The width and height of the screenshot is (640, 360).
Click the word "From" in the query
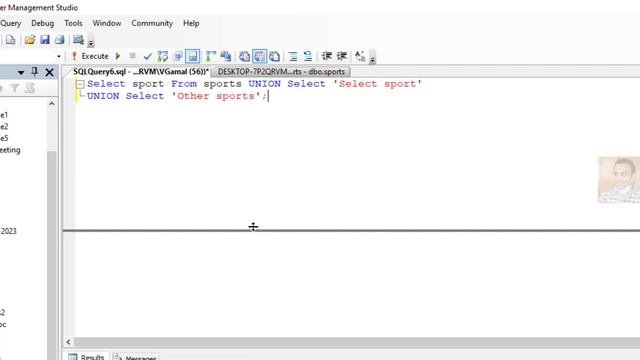184,84
